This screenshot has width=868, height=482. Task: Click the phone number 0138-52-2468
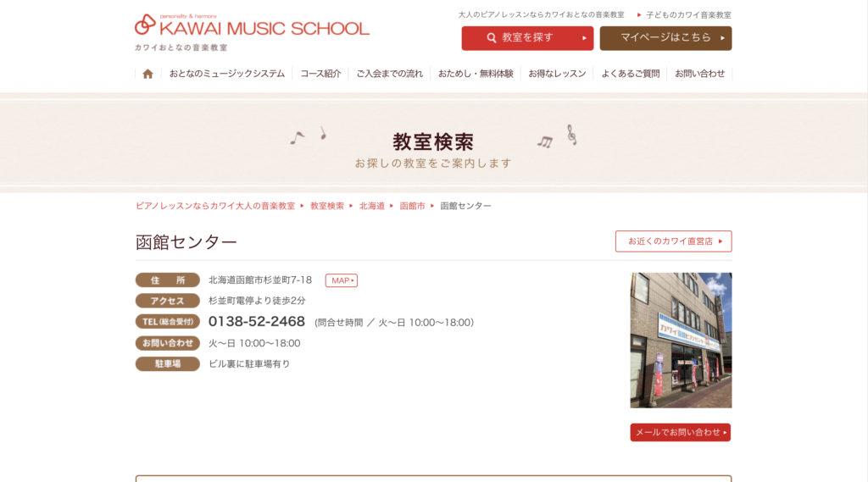click(x=256, y=322)
